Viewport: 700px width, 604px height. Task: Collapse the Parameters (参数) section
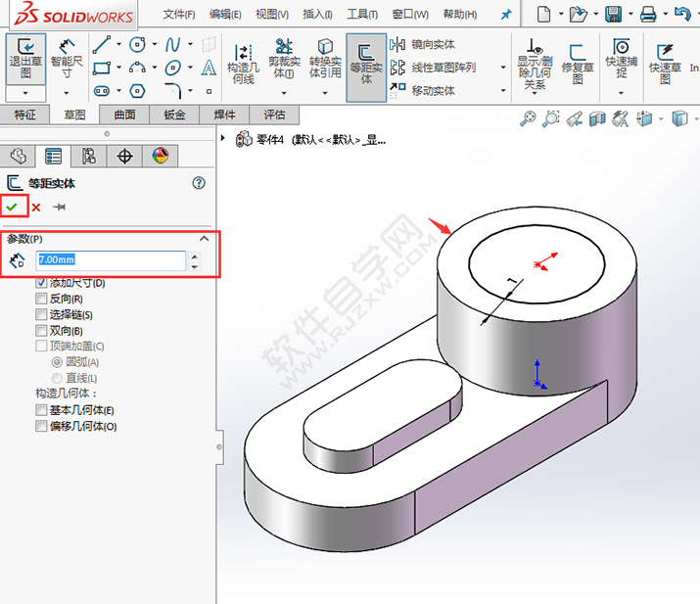204,239
